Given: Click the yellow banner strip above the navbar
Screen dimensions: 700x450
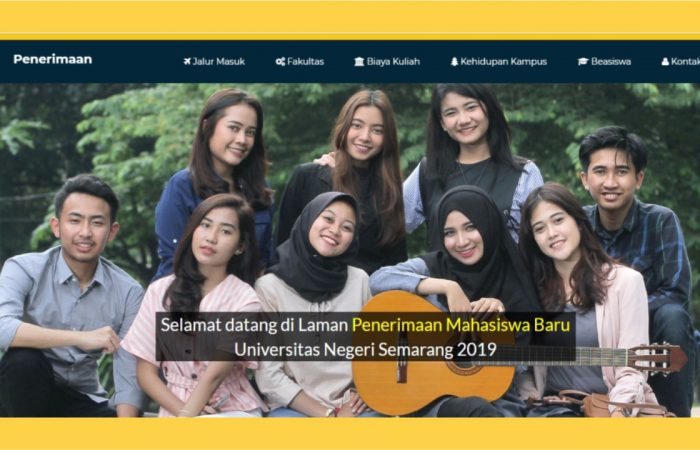Looking at the screenshot, I should [350, 18].
